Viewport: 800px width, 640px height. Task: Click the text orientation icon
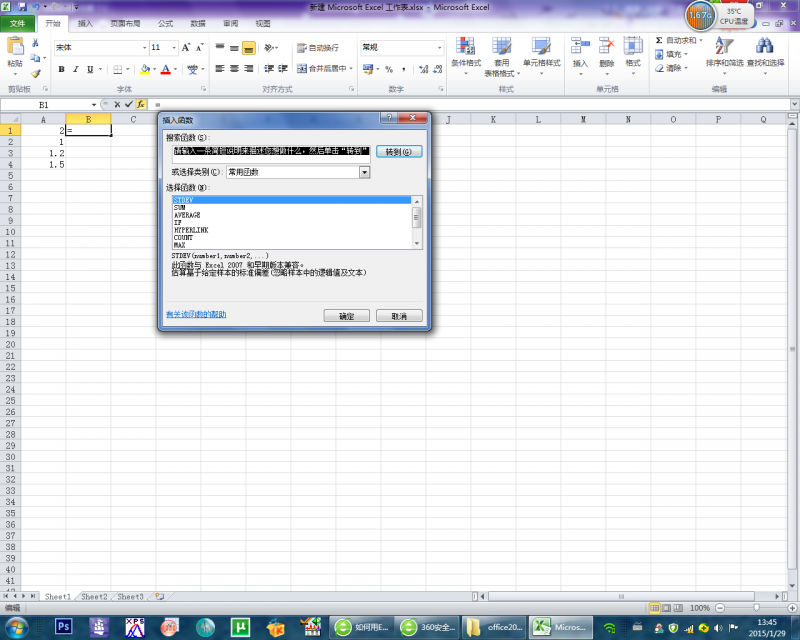[x=269, y=48]
